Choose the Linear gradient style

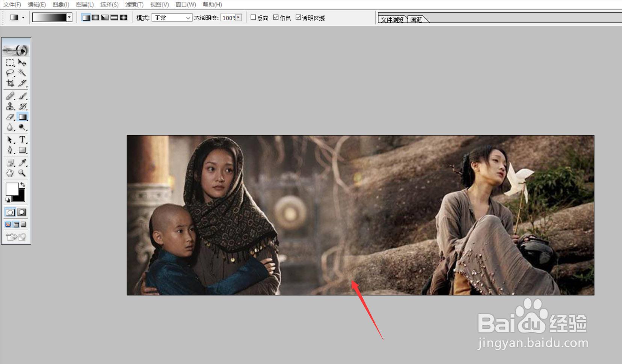tap(86, 18)
